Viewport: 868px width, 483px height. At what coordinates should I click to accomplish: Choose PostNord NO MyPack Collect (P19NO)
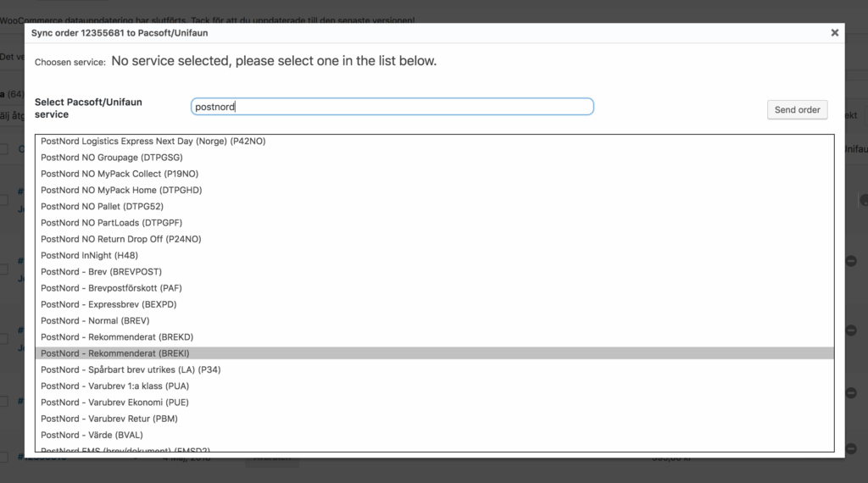(120, 174)
